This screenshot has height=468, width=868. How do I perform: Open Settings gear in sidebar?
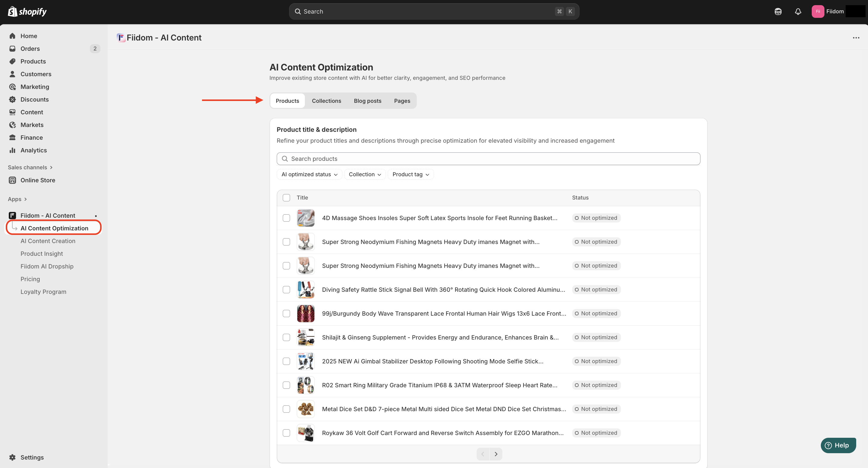coord(32,457)
